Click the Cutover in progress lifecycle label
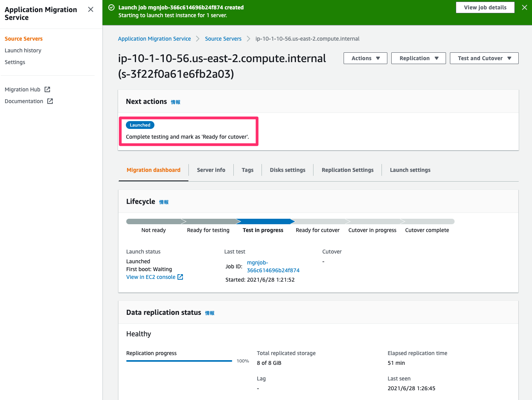The image size is (532, 400). coord(372,230)
